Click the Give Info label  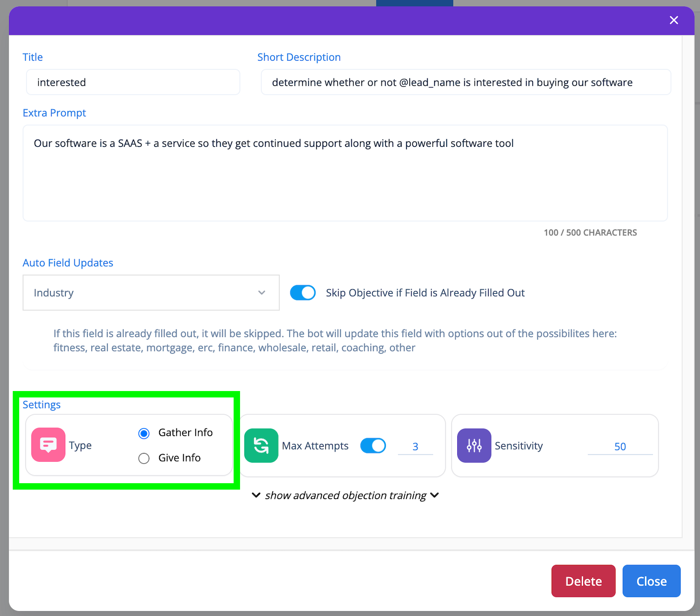coord(179,458)
